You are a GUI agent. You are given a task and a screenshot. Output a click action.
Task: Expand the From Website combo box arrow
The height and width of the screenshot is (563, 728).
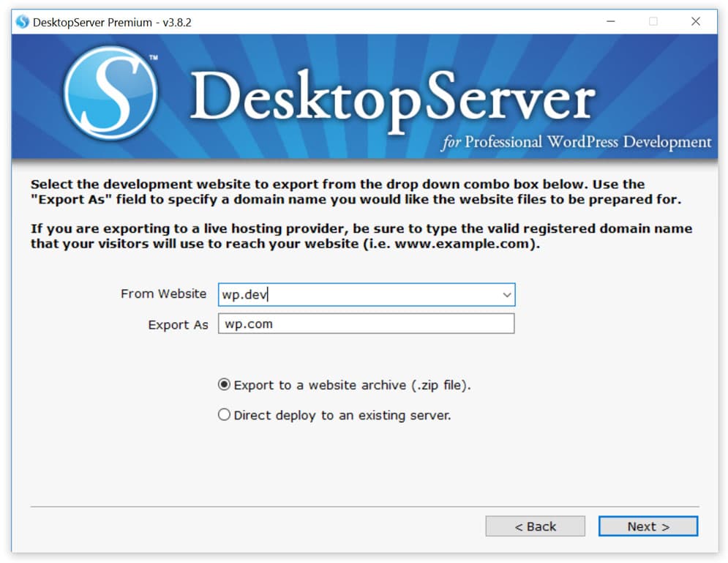tap(507, 294)
